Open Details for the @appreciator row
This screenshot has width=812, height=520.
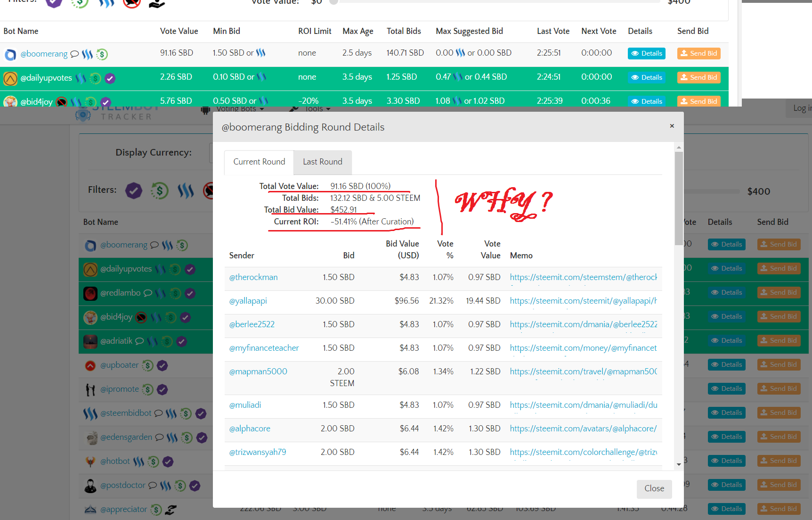point(726,509)
